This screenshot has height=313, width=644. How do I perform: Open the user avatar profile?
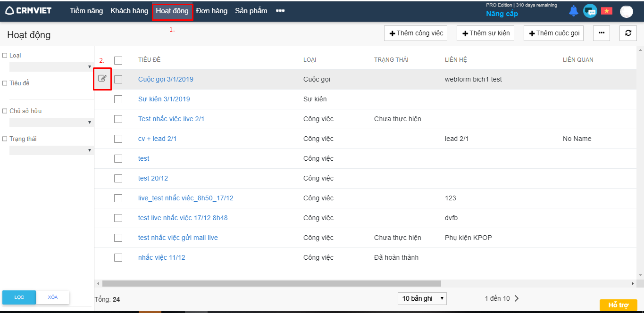click(626, 11)
